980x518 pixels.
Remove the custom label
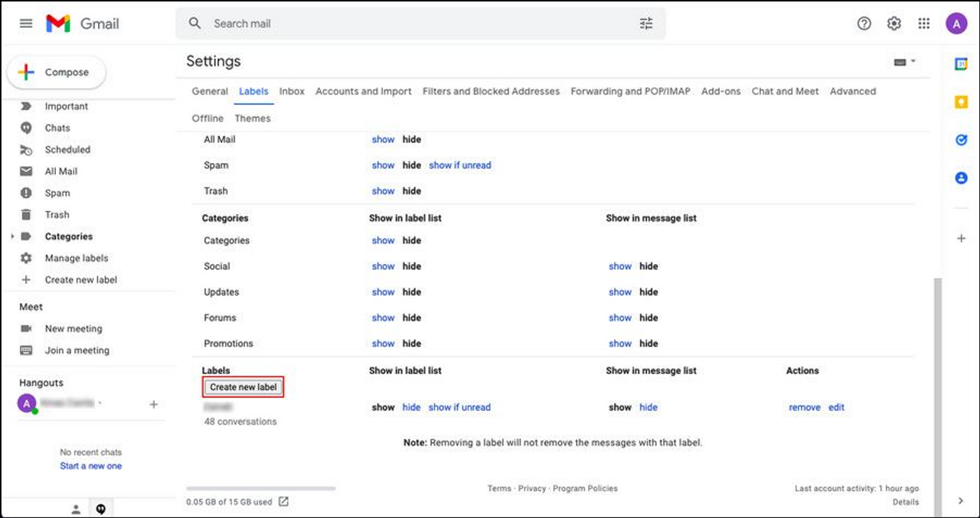tap(804, 408)
